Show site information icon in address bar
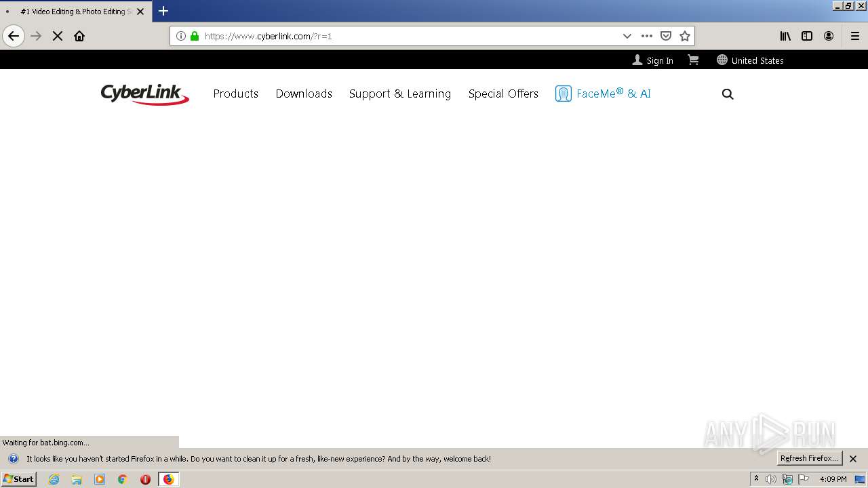Viewport: 868px width, 488px height. point(181,36)
